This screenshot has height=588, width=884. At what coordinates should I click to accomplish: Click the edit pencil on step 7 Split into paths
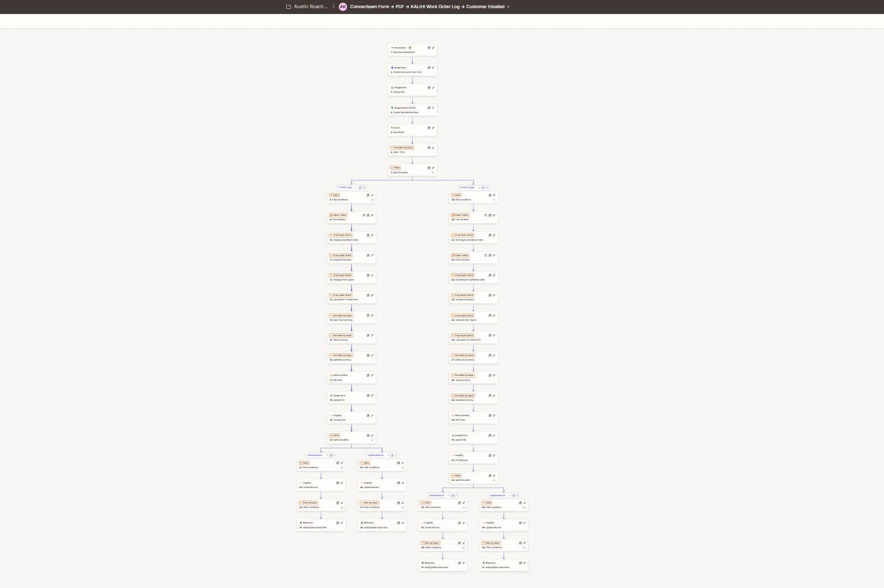pyautogui.click(x=433, y=168)
